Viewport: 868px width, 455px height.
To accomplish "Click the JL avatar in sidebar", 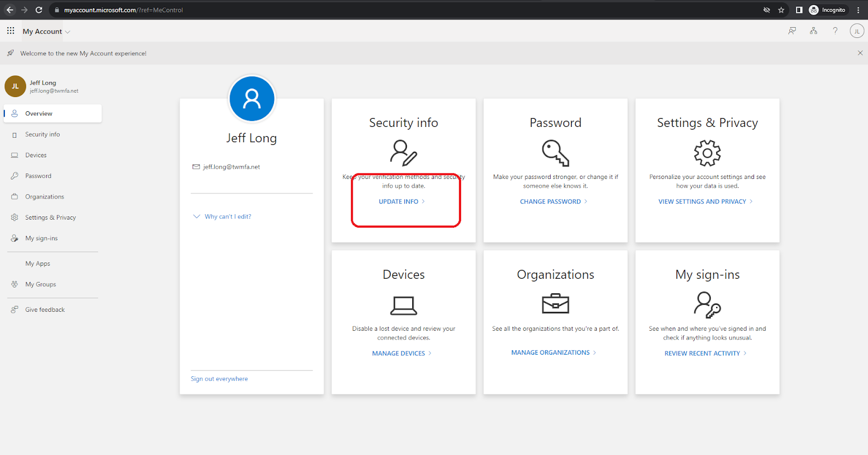I will [15, 86].
